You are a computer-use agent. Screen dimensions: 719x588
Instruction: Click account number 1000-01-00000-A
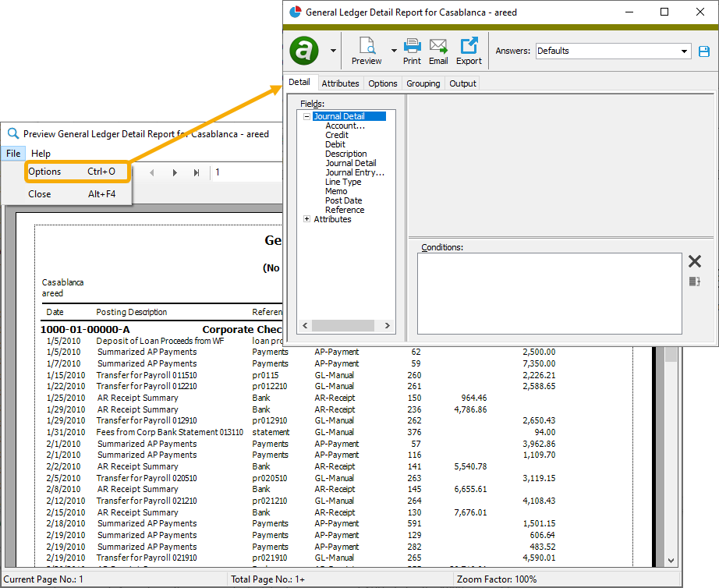pos(85,330)
